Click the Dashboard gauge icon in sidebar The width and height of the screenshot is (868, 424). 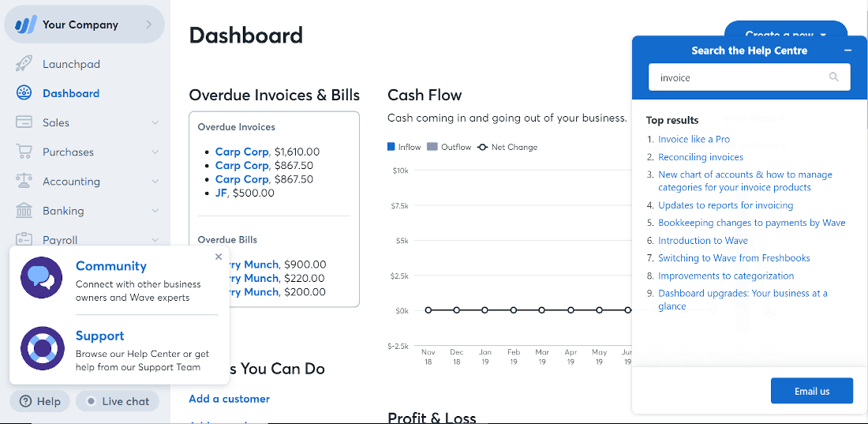pos(24,93)
